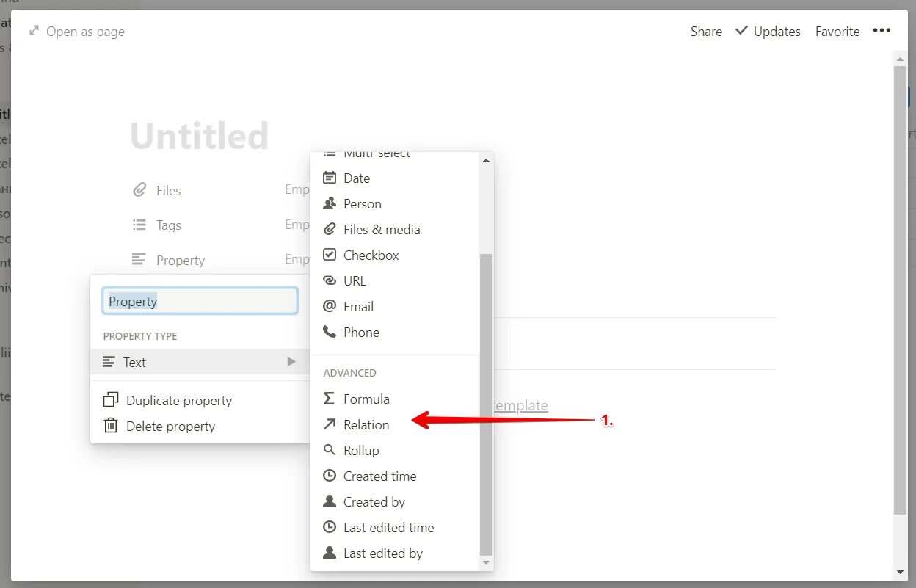Open the three-dot more options menu
Viewport: 916px width, 588px height.
pyautogui.click(x=882, y=30)
